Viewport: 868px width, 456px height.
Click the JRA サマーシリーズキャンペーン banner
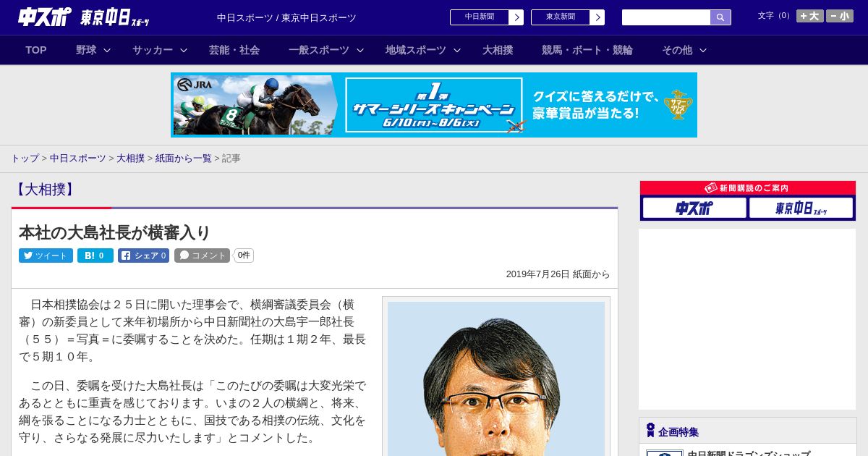(x=434, y=105)
